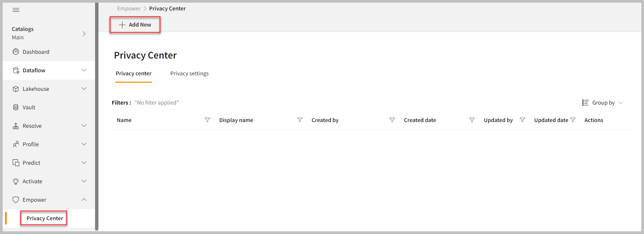This screenshot has width=644, height=234.
Task: Expand the Lakehouse section chevron
Action: 84,89
